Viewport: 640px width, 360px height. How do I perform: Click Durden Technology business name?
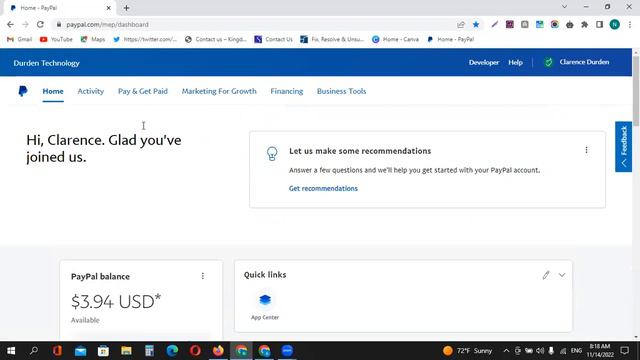(47, 63)
